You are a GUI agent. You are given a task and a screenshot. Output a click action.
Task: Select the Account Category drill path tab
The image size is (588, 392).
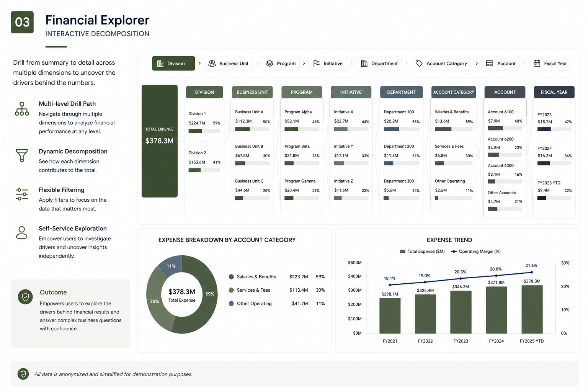441,64
